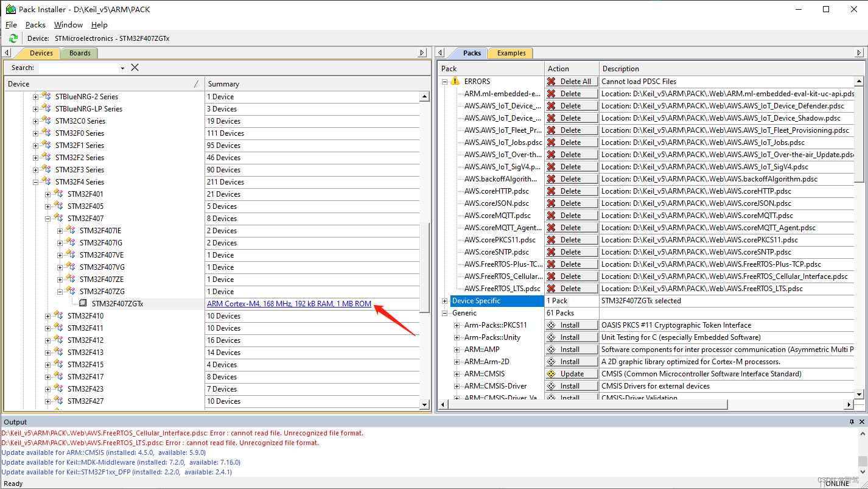Viewport: 868px width, 489px height.
Task: Install the Arm-Packs::Unity pack
Action: (x=572, y=337)
